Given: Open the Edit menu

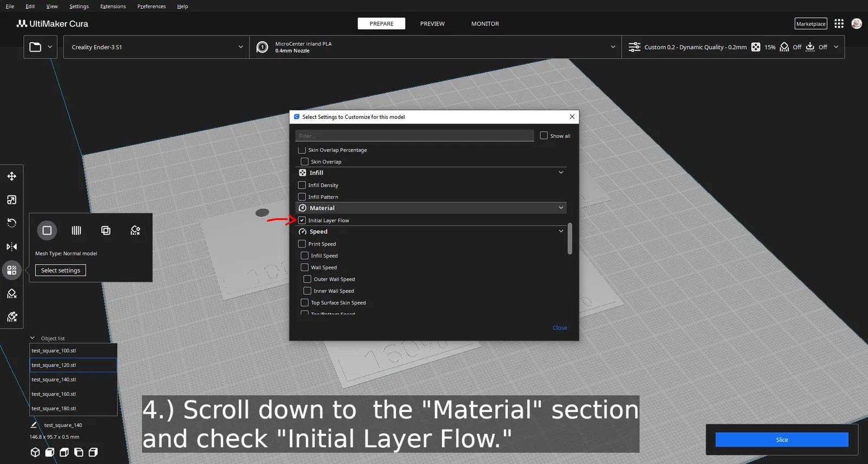Looking at the screenshot, I should (30, 7).
